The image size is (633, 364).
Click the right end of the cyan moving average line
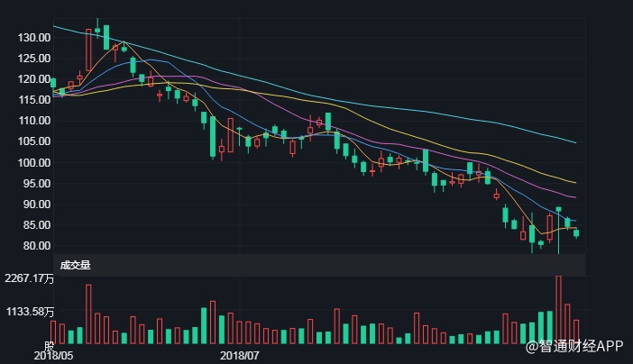point(574,142)
